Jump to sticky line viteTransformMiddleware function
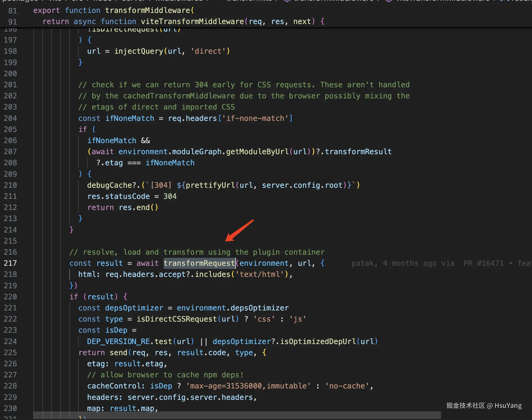 coord(192,21)
